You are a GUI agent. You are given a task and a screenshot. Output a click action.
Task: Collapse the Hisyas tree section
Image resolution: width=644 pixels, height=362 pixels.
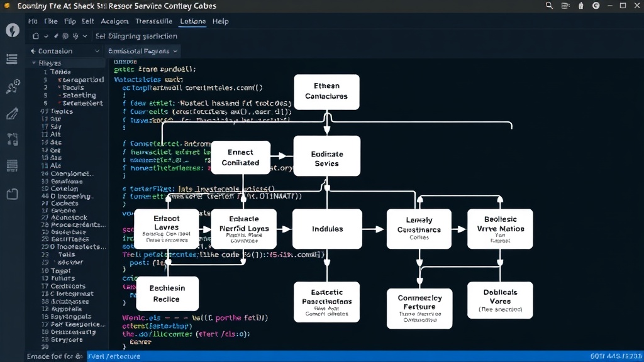[x=34, y=63]
